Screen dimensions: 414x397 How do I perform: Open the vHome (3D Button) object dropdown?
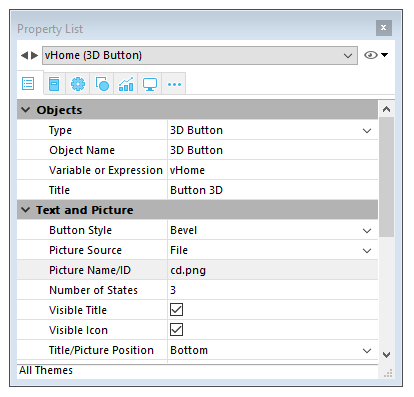point(200,55)
